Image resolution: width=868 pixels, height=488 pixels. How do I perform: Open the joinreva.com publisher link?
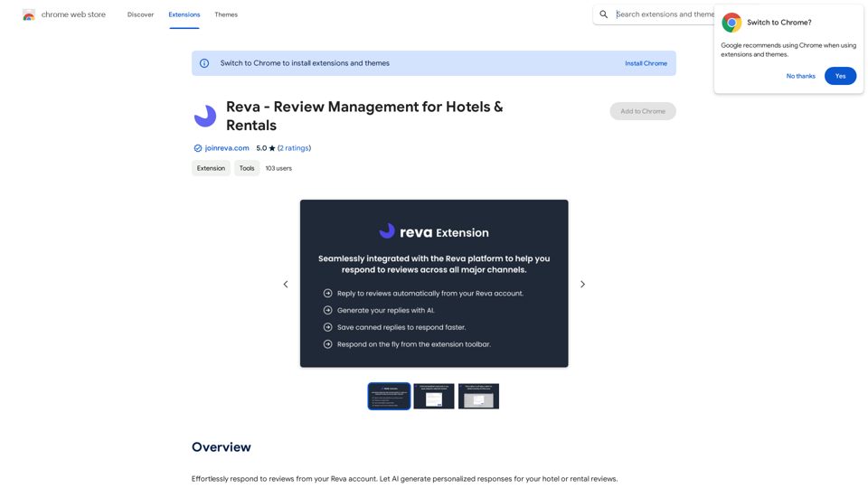coord(227,148)
